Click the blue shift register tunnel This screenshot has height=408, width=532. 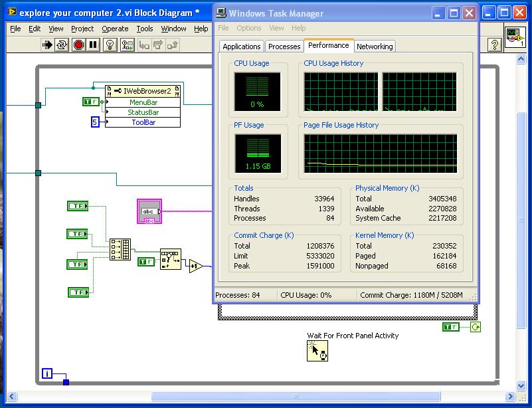coord(66,382)
